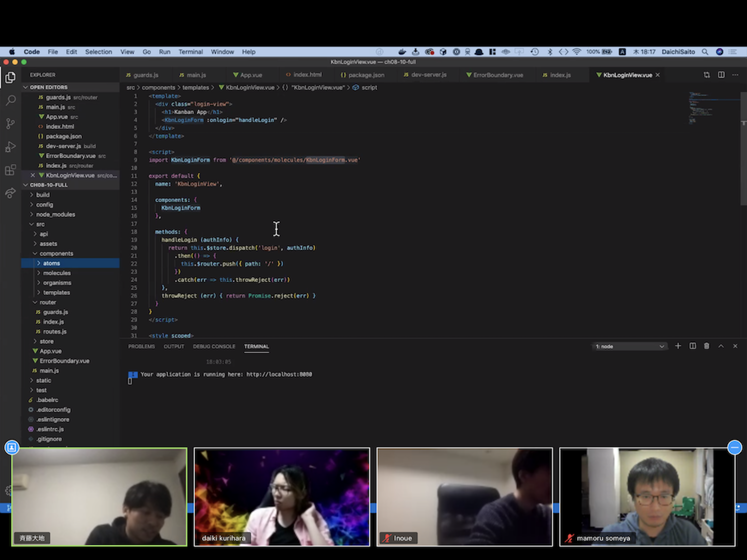Viewport: 747px width, 560px height.
Task: Open the Source Control view
Action: click(10, 123)
